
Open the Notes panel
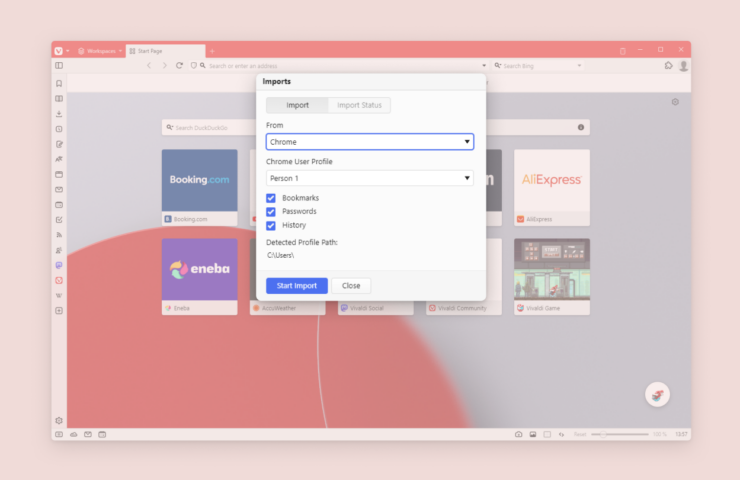coord(59,144)
